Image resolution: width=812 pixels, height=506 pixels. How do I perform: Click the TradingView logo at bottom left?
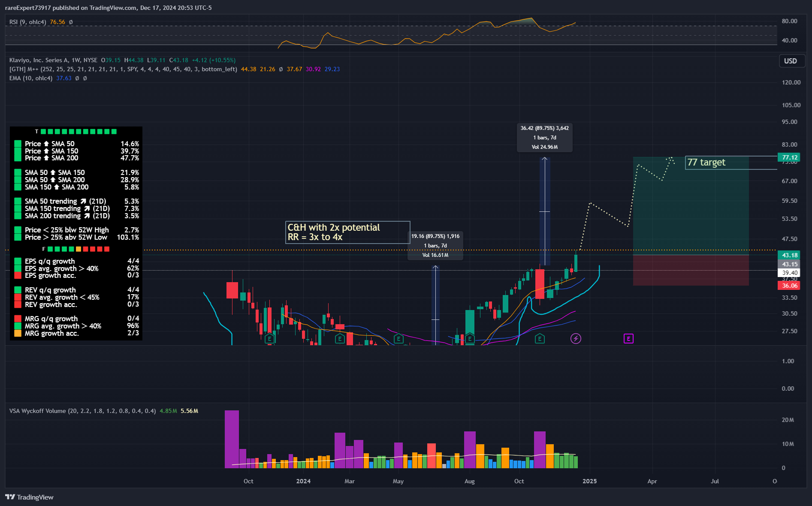coord(29,497)
